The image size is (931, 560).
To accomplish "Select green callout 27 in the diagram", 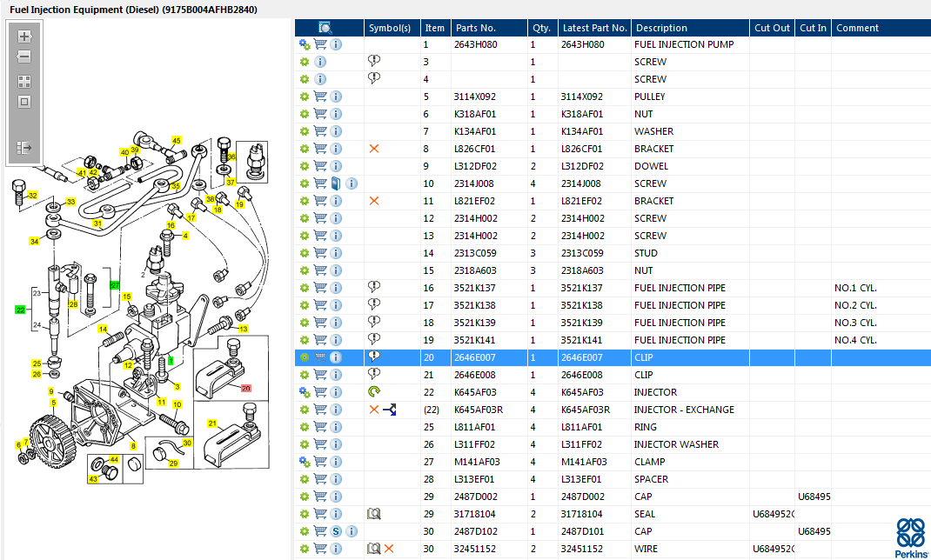I will tap(115, 285).
